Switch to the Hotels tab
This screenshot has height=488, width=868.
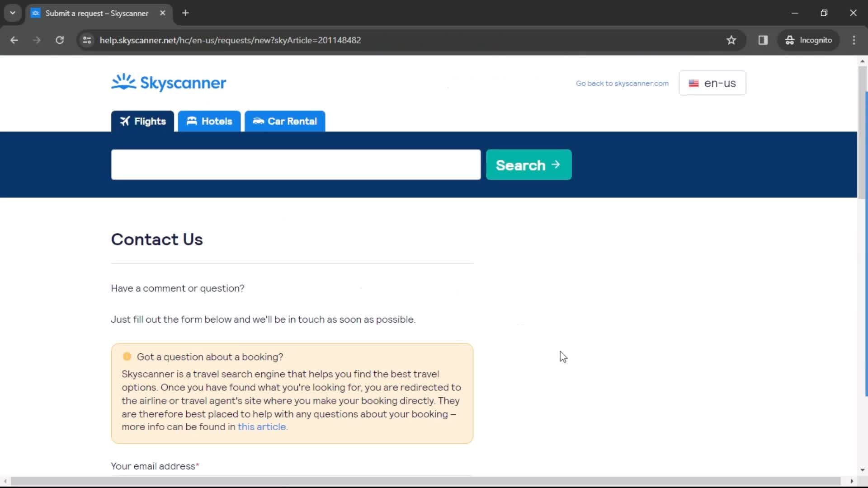[209, 121]
